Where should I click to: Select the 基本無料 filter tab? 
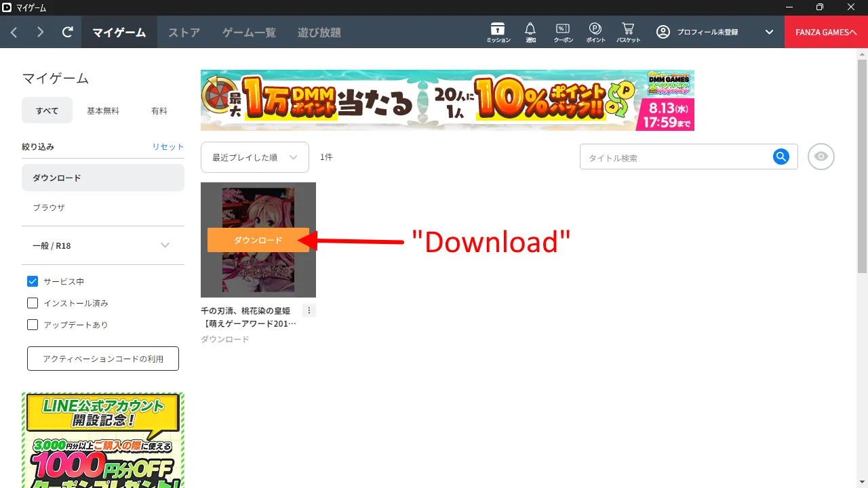tap(103, 110)
